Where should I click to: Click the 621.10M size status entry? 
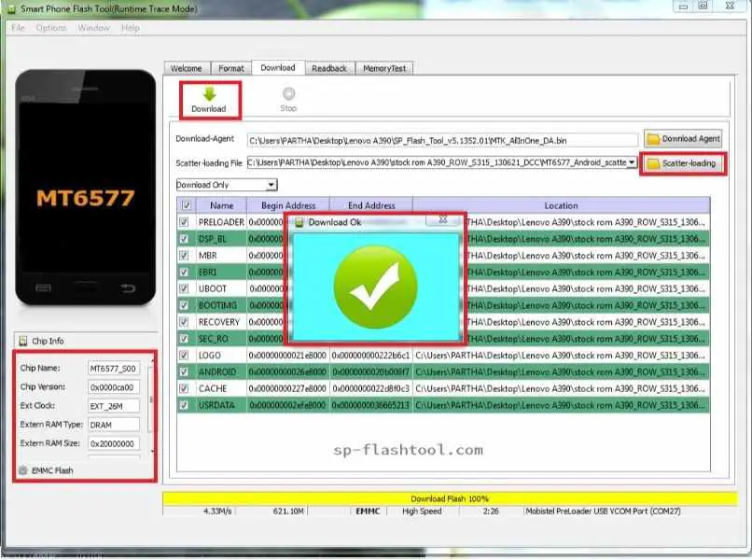pyautogui.click(x=288, y=511)
